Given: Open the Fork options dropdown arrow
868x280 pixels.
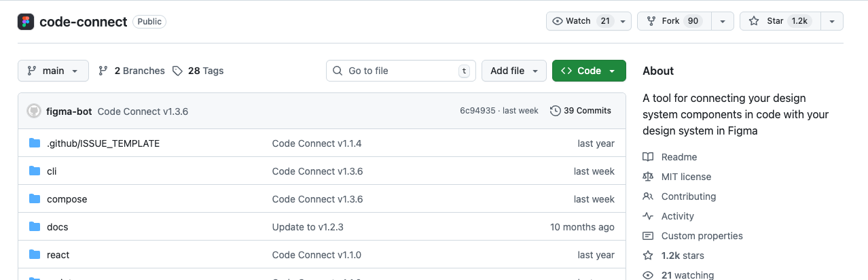Looking at the screenshot, I should point(722,21).
